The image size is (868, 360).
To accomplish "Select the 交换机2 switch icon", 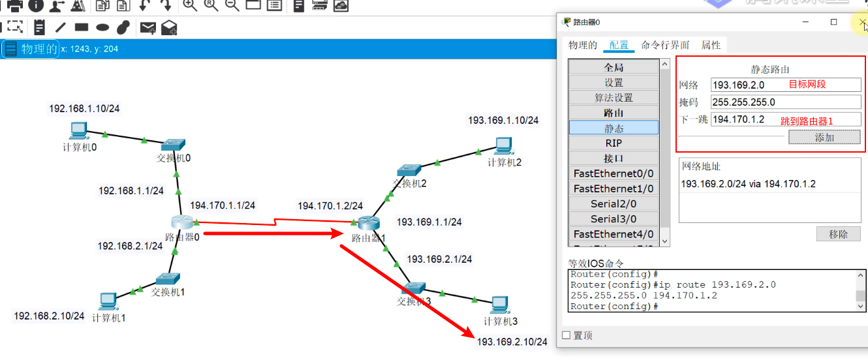I will coord(409,172).
